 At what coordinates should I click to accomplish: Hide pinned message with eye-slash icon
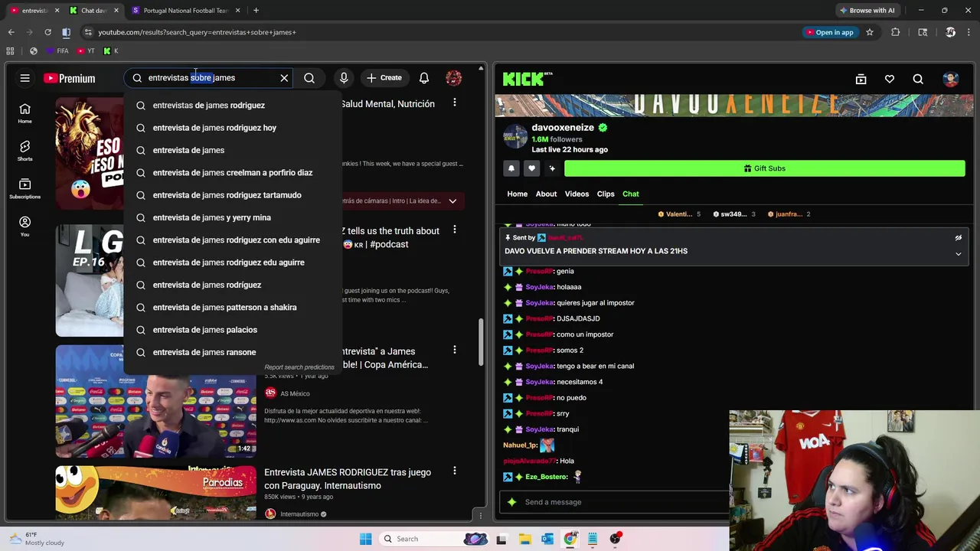pyautogui.click(x=958, y=238)
